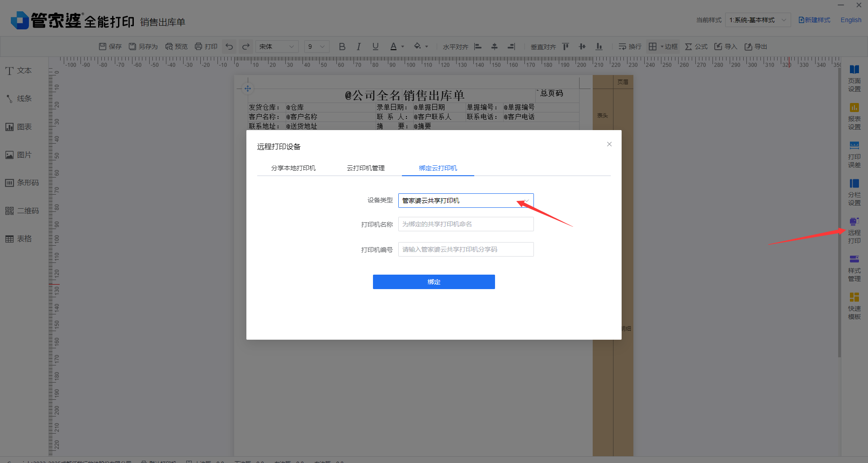Undo the last action

(229, 47)
